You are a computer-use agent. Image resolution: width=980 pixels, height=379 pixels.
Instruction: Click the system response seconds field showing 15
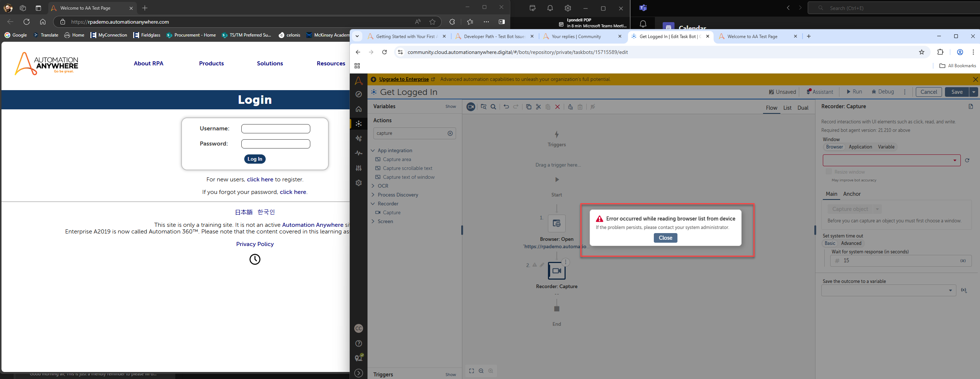(901, 260)
